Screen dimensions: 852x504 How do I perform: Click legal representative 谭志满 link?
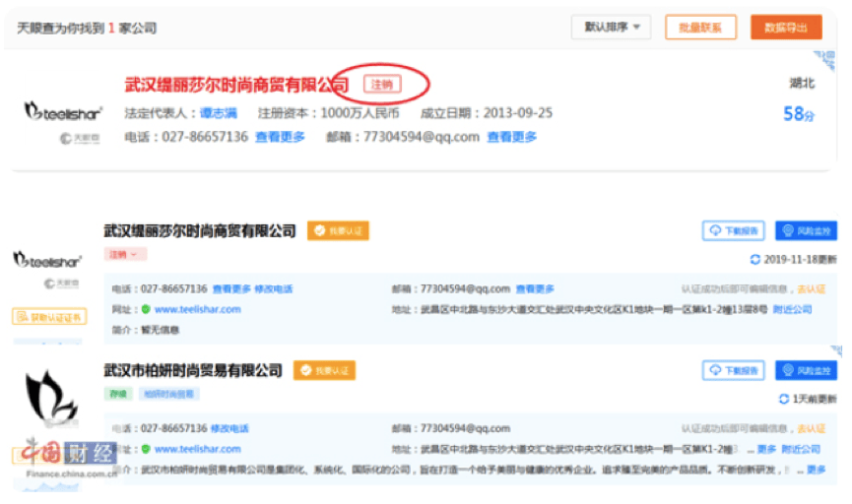(219, 112)
